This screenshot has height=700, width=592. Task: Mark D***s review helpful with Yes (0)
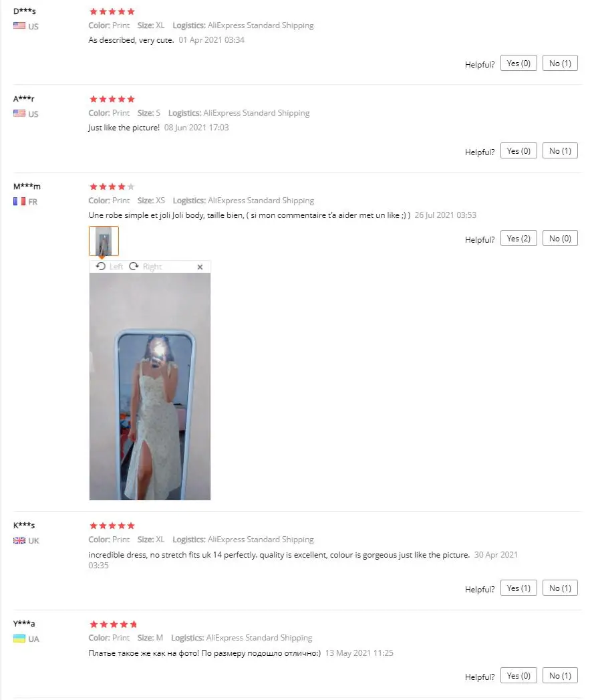pyautogui.click(x=519, y=64)
